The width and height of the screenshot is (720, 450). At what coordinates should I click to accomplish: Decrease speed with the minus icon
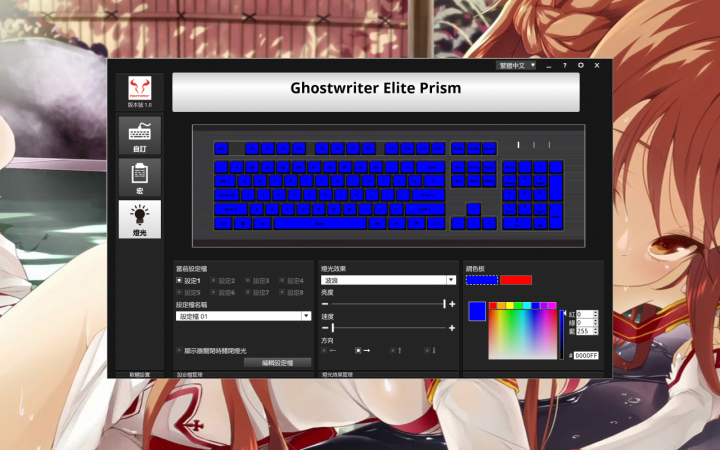(325, 328)
